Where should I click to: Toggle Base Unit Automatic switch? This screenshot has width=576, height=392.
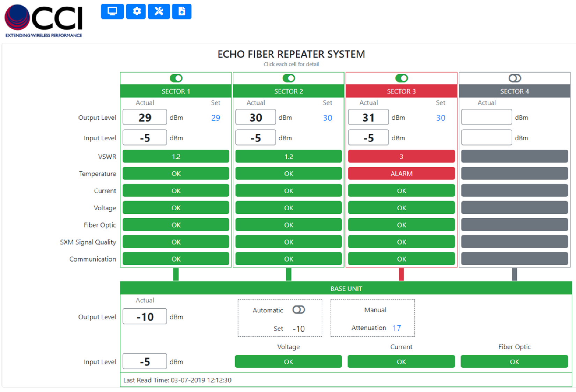click(299, 310)
